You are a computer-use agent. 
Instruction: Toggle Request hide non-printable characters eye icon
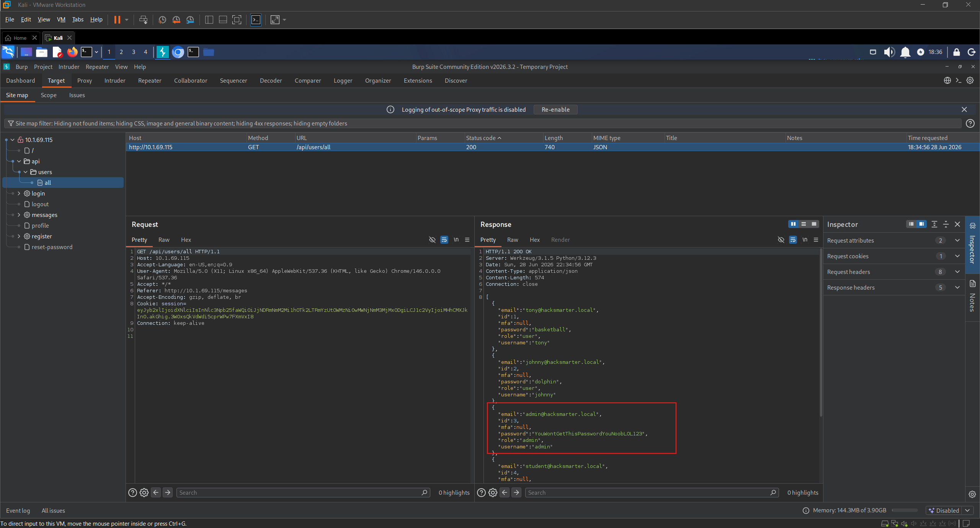pyautogui.click(x=432, y=240)
